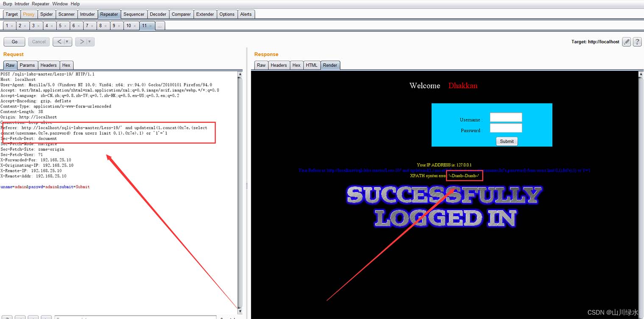The height and width of the screenshot is (319, 644).
Task: Close Repeater request tab 6
Action: (x=79, y=26)
